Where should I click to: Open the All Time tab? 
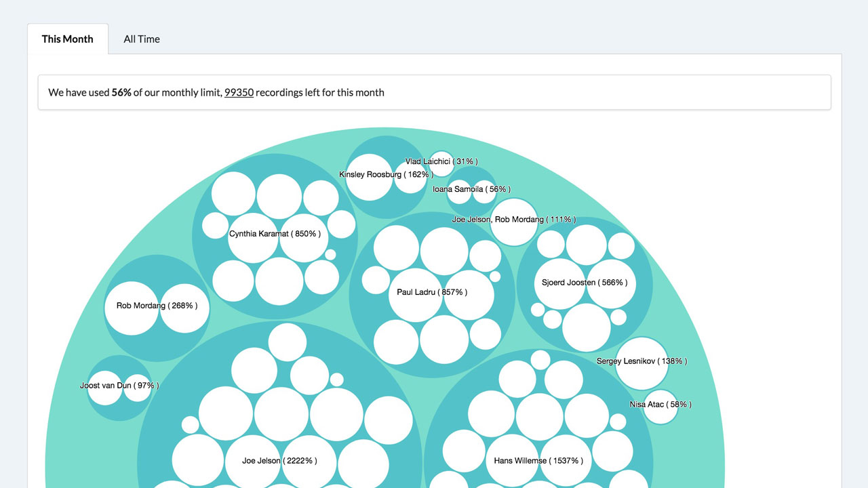142,39
